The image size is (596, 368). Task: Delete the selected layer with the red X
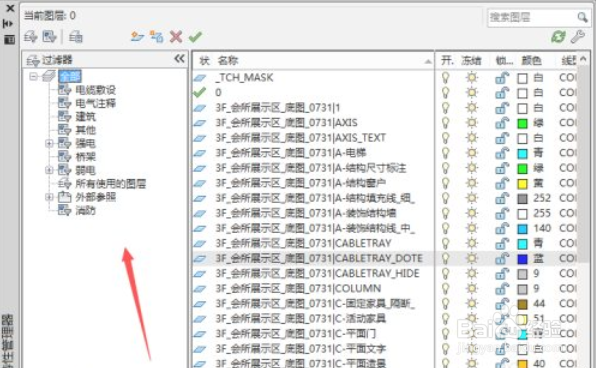176,37
